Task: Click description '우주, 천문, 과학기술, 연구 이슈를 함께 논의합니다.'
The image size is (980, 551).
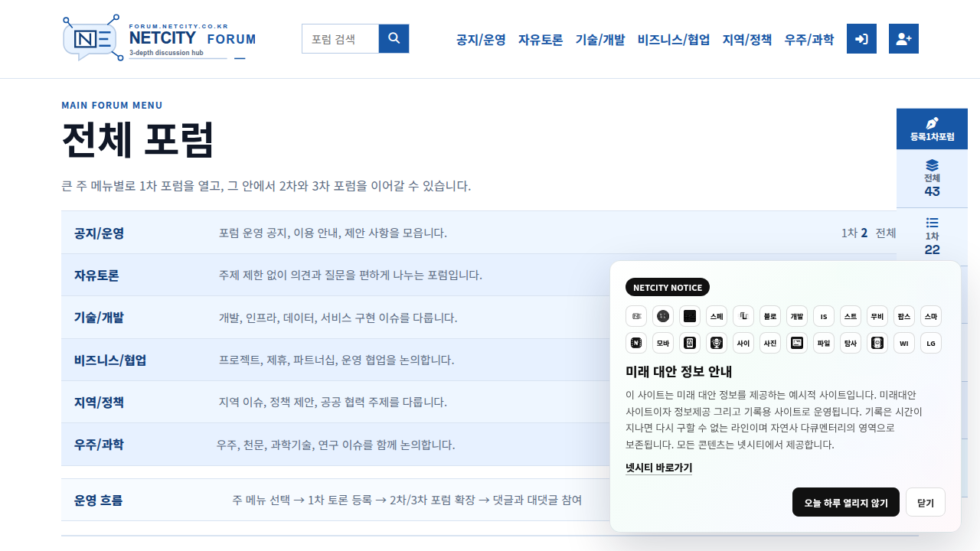Action: coord(335,444)
